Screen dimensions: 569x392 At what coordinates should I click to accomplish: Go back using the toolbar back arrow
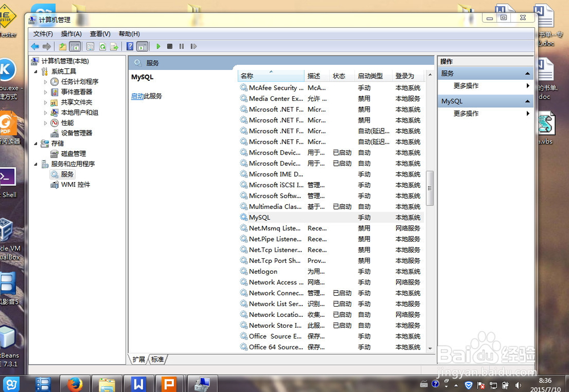click(35, 47)
